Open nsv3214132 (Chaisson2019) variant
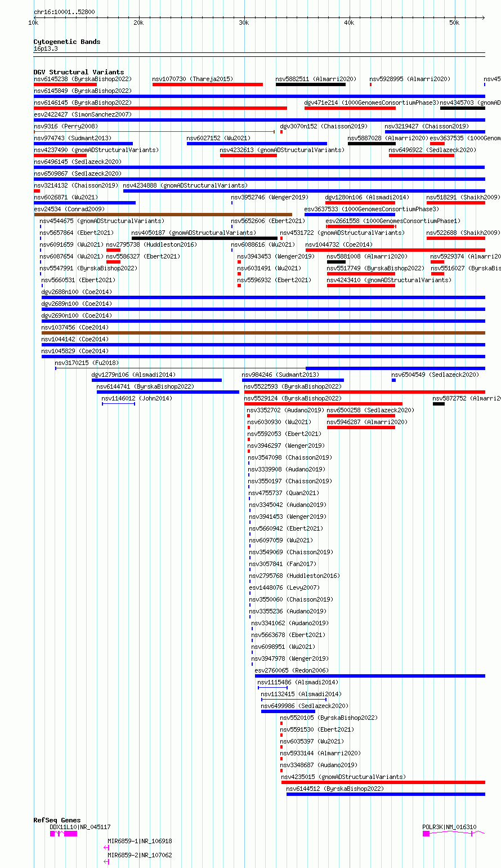Image resolution: width=501 pixels, height=868 pixels. coord(37,191)
